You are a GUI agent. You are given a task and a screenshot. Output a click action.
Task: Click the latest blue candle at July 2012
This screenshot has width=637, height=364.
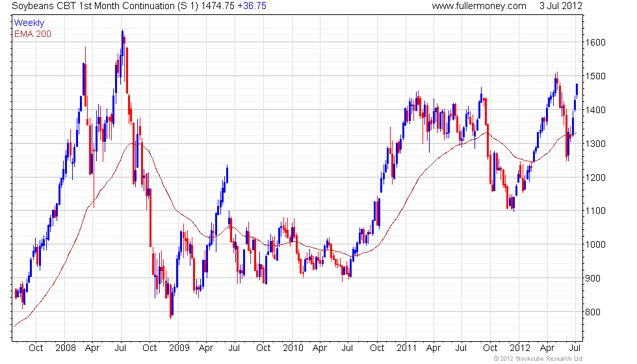click(x=577, y=90)
